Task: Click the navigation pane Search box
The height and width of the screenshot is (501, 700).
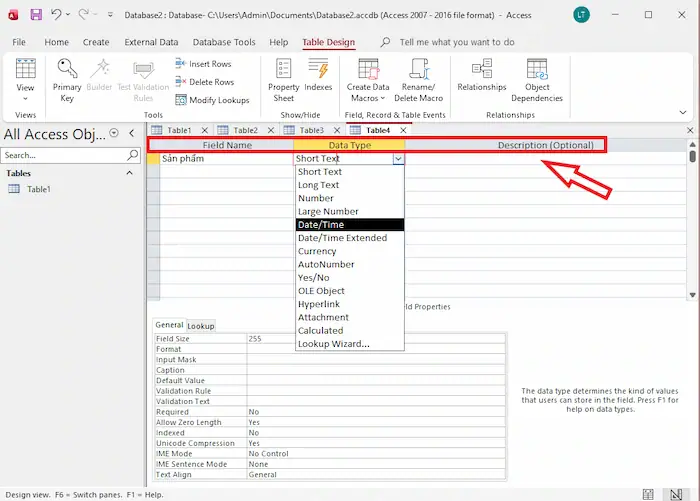Action: 64,156
